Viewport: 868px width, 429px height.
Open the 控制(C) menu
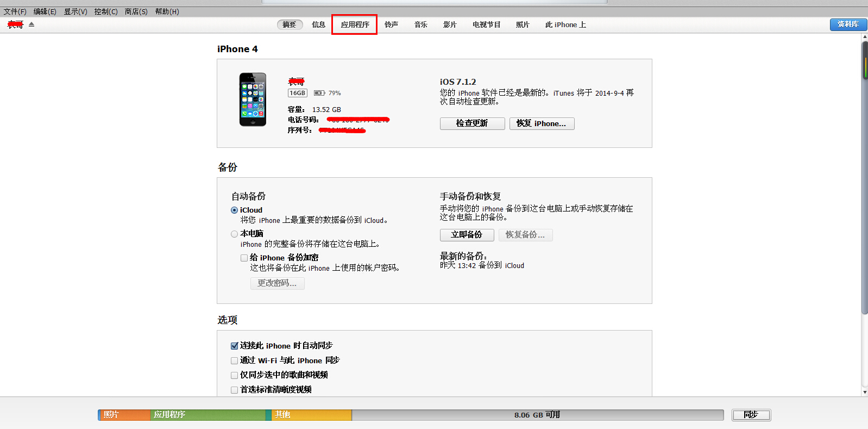106,11
